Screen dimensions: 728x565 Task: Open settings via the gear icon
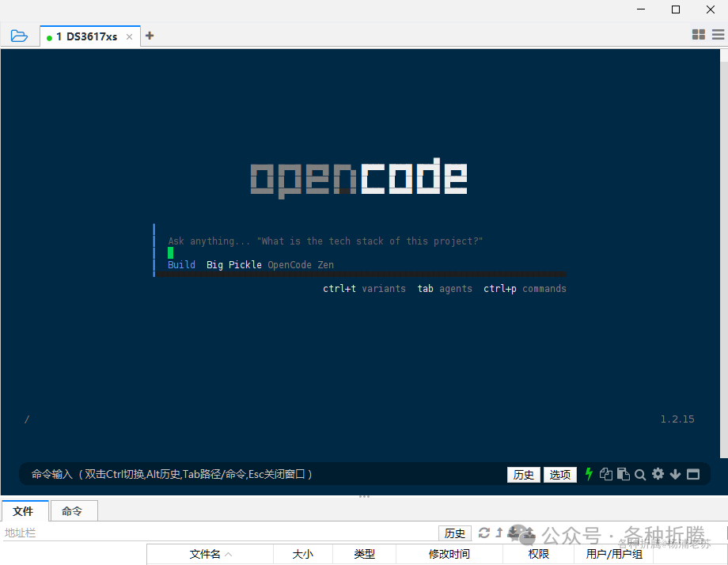pyautogui.click(x=658, y=474)
